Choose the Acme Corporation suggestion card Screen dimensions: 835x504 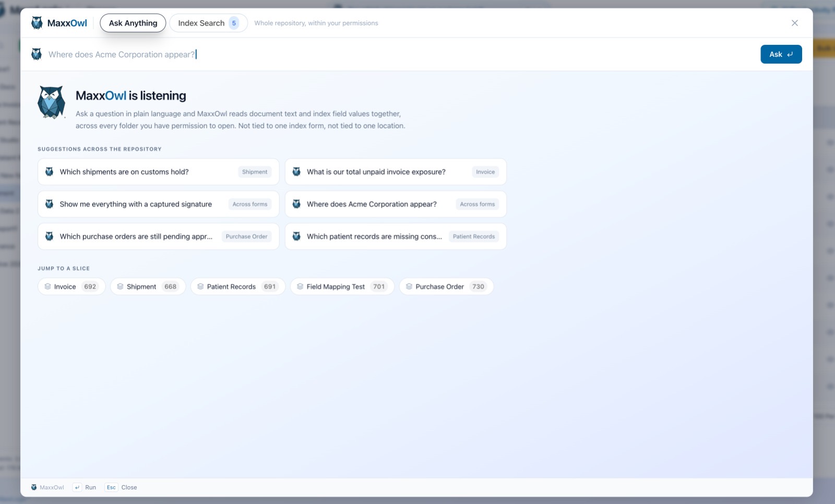pyautogui.click(x=396, y=204)
